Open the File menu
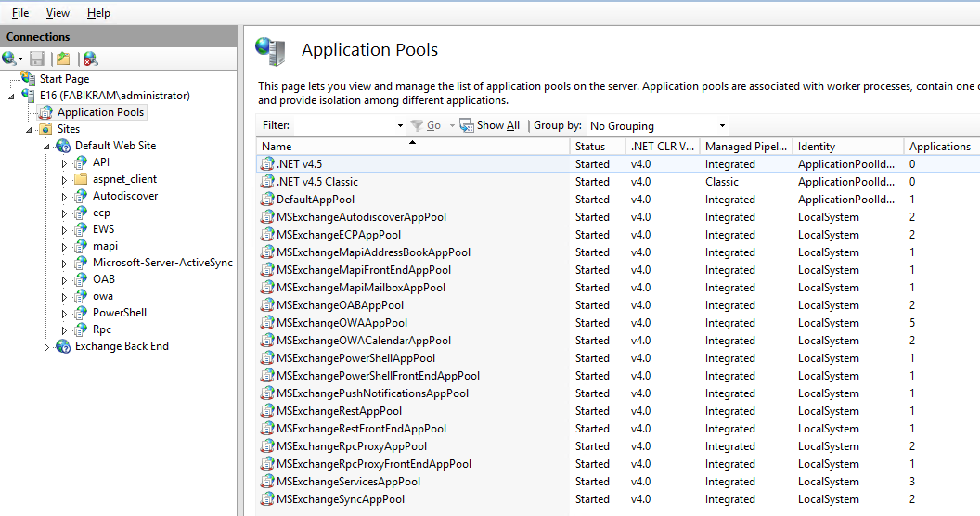 [x=20, y=12]
